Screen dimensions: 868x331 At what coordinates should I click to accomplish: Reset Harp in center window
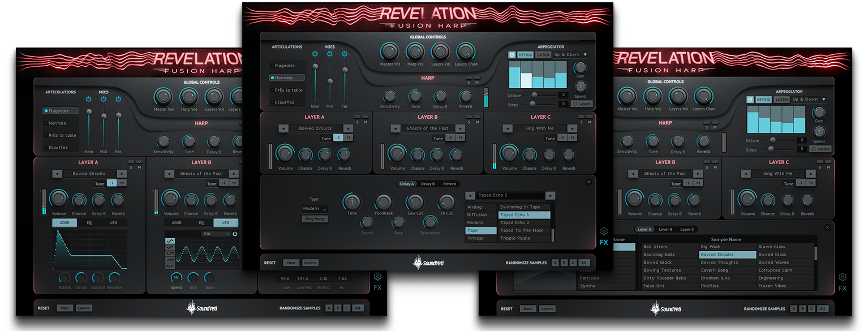click(x=291, y=263)
